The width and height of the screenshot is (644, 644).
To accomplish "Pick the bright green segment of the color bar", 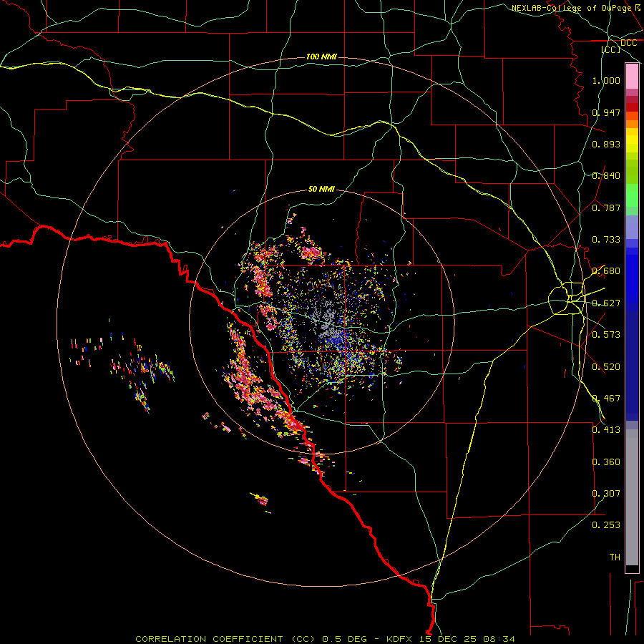I will pyautogui.click(x=632, y=196).
